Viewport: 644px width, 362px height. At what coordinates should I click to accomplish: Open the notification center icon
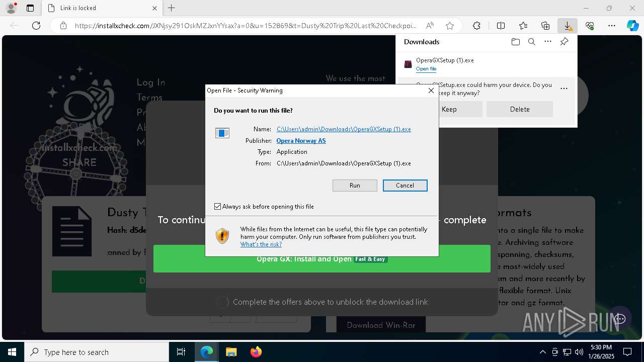(x=627, y=352)
